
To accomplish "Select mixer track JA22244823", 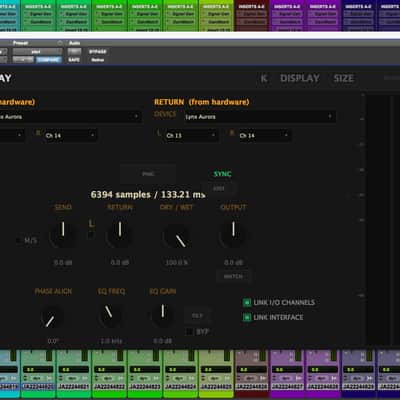I will click(x=145, y=387).
